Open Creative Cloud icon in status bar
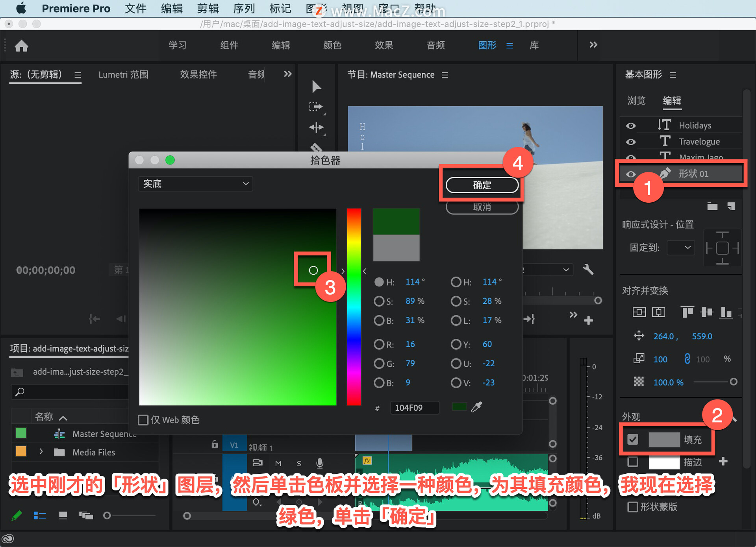Image resolution: width=756 pixels, height=547 pixels. (8, 538)
